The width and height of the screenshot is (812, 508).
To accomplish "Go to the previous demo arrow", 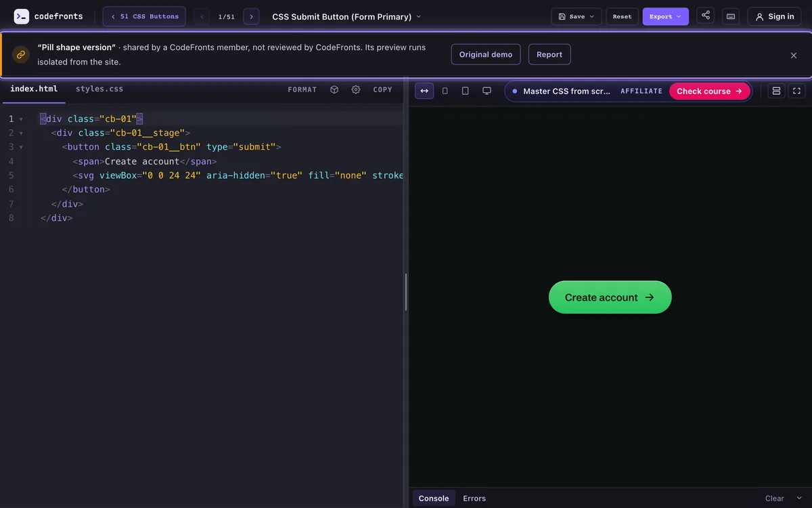I will tap(202, 16).
